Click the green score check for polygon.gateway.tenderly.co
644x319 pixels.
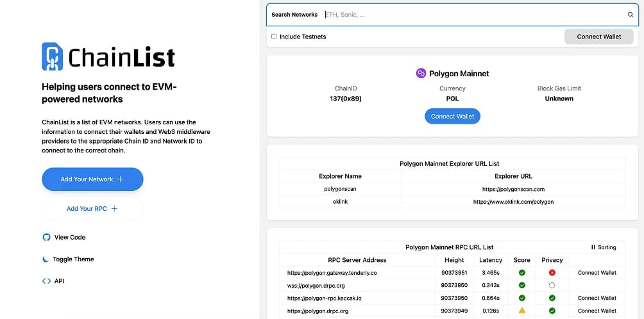(522, 273)
